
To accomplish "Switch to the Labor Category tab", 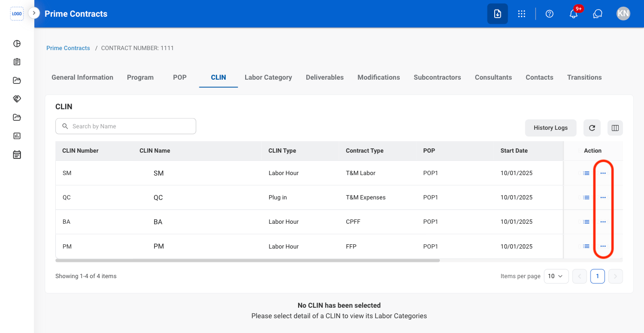I will 268,77.
